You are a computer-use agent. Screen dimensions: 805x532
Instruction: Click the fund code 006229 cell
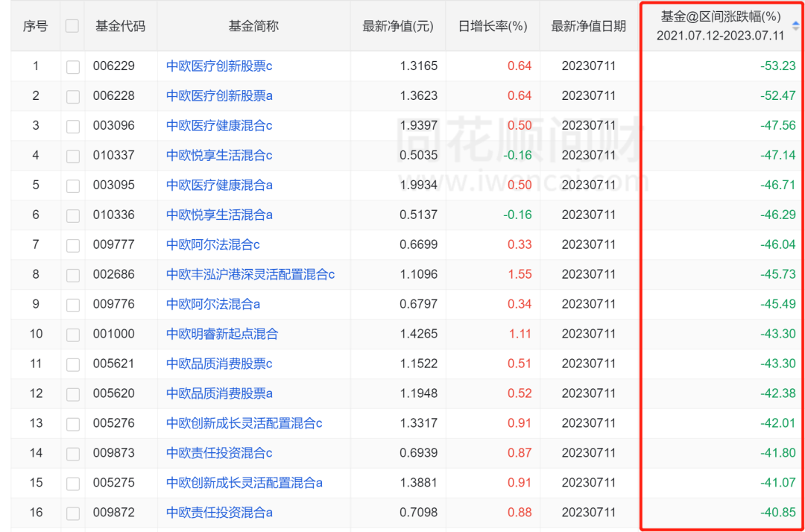114,66
